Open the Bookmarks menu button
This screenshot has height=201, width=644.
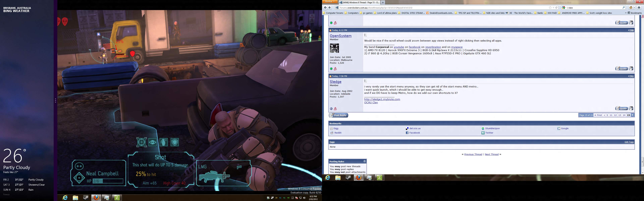point(635,13)
